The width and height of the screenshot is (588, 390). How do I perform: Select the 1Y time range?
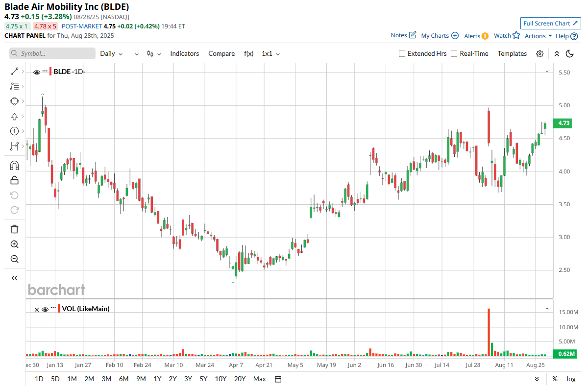[x=157, y=379]
